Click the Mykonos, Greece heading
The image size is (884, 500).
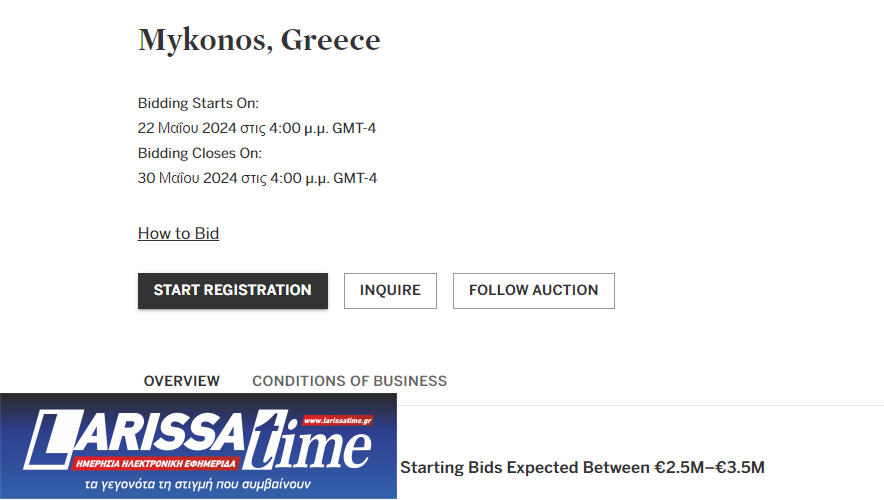259,40
